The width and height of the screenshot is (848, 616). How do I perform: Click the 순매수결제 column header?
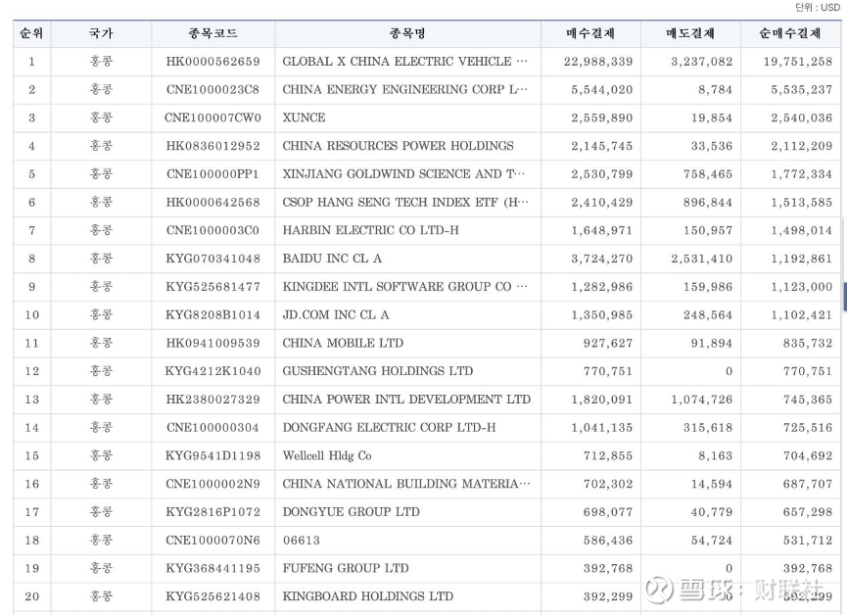pos(790,33)
